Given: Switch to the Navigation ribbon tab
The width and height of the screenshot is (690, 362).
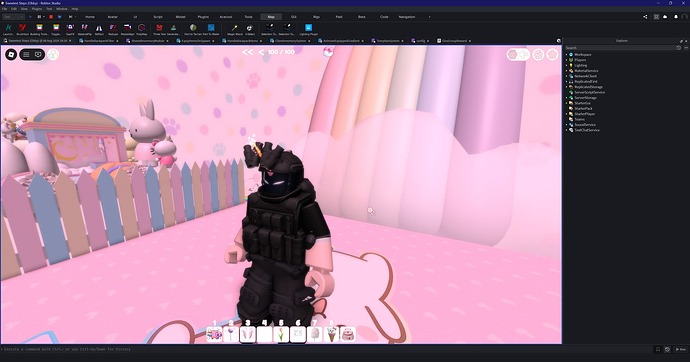Looking at the screenshot, I should [x=407, y=17].
